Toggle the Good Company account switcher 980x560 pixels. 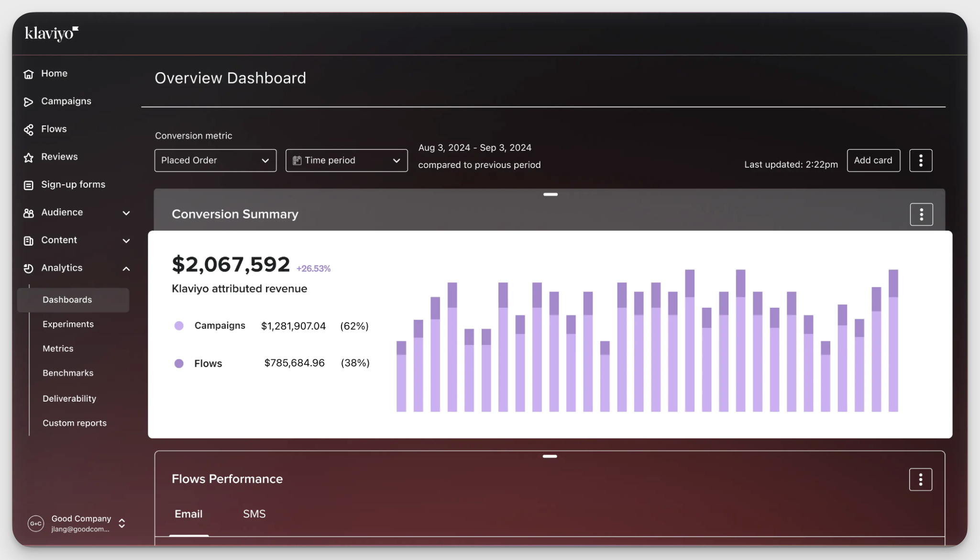coord(121,523)
